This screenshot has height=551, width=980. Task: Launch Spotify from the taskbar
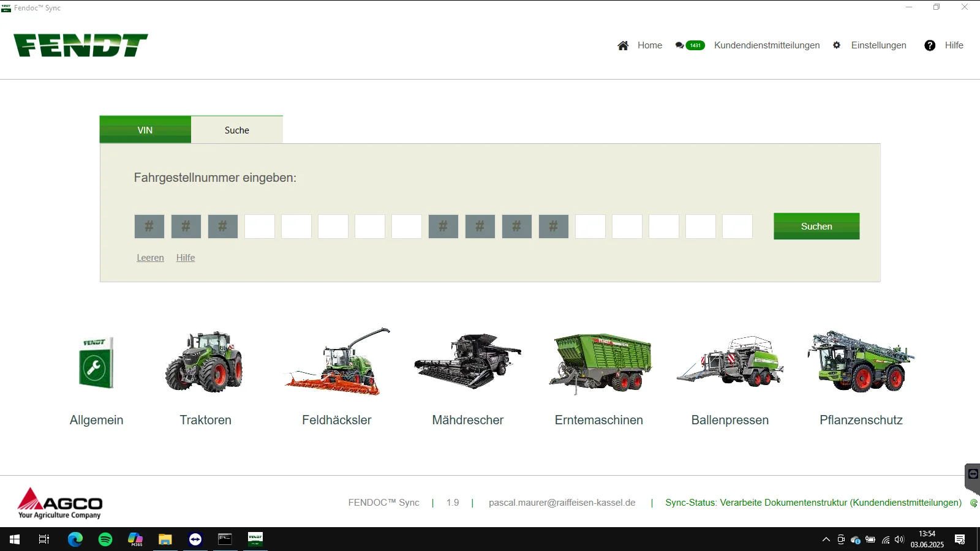(105, 539)
